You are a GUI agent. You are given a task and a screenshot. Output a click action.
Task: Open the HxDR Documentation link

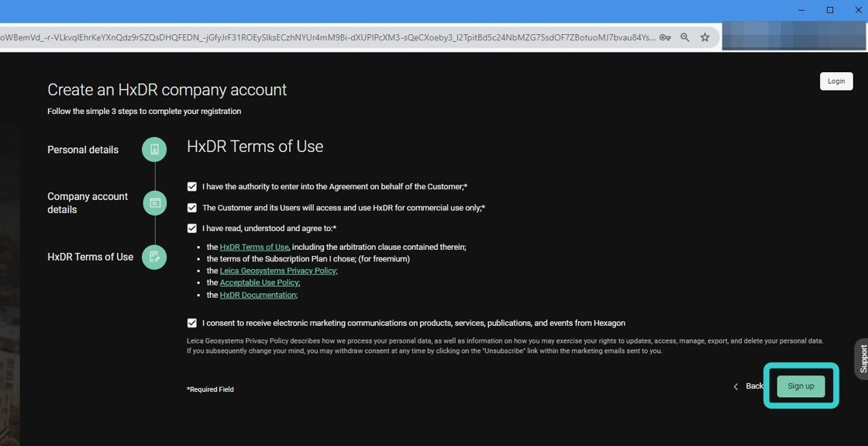click(x=259, y=296)
